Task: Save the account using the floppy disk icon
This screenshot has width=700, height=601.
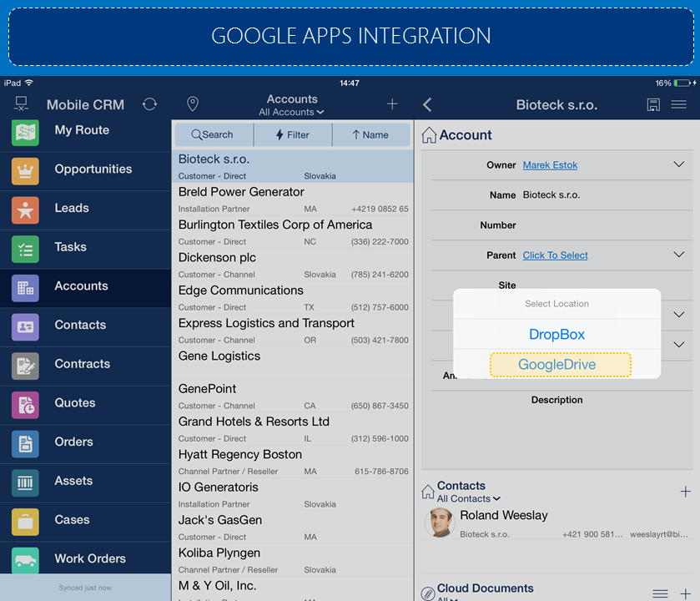Action: tap(653, 104)
